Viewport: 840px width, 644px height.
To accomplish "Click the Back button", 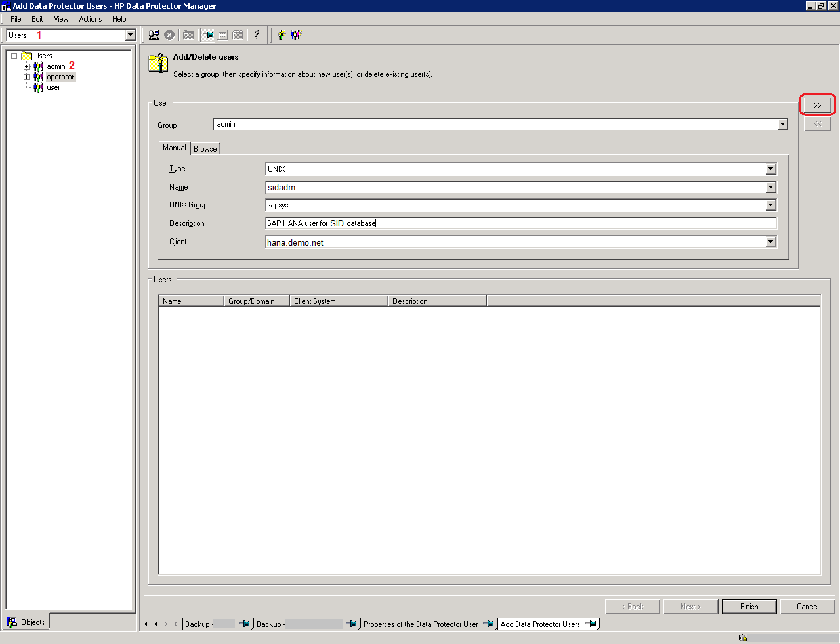I will (x=633, y=607).
